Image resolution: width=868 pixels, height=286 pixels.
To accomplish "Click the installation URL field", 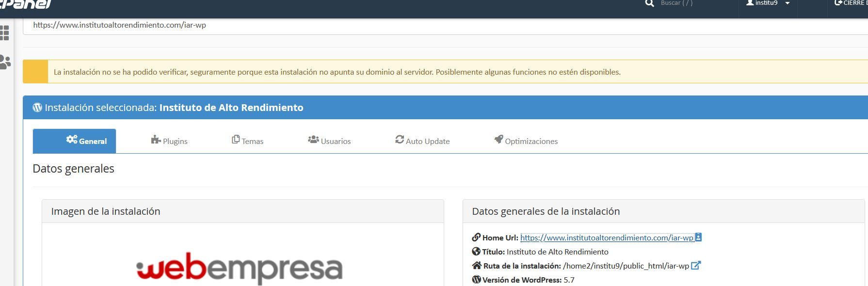I will point(445,26).
